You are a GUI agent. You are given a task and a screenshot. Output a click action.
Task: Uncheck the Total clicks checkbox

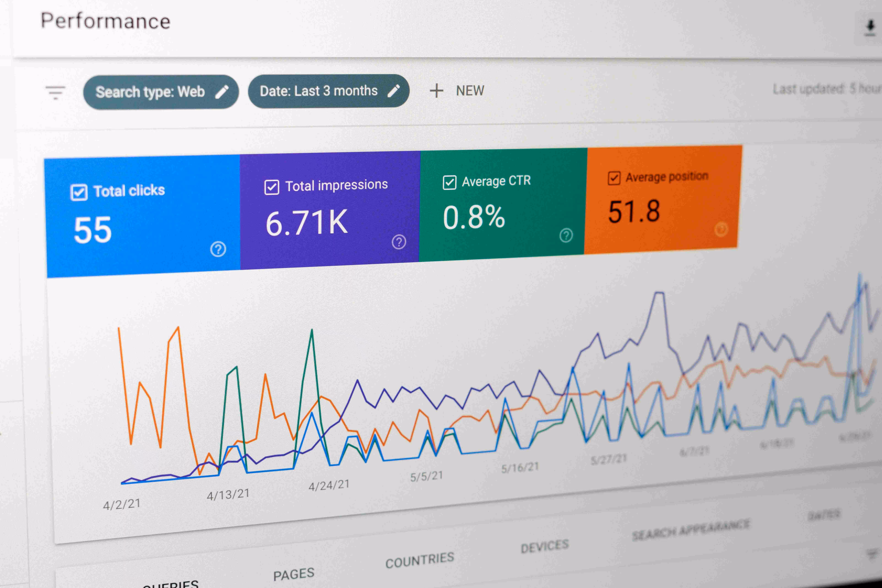tap(79, 192)
